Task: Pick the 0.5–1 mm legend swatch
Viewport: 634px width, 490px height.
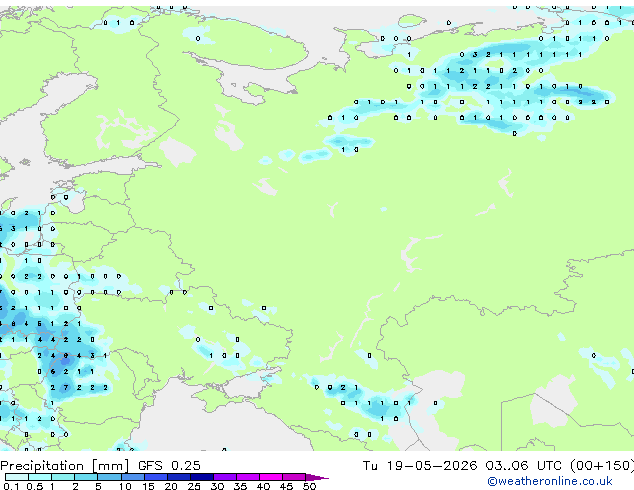Action: tap(40, 477)
